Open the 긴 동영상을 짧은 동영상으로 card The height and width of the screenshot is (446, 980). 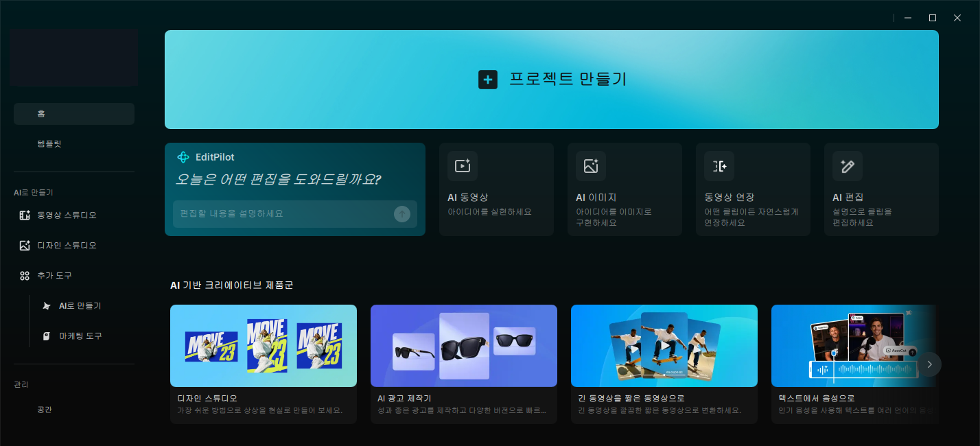[664, 364]
